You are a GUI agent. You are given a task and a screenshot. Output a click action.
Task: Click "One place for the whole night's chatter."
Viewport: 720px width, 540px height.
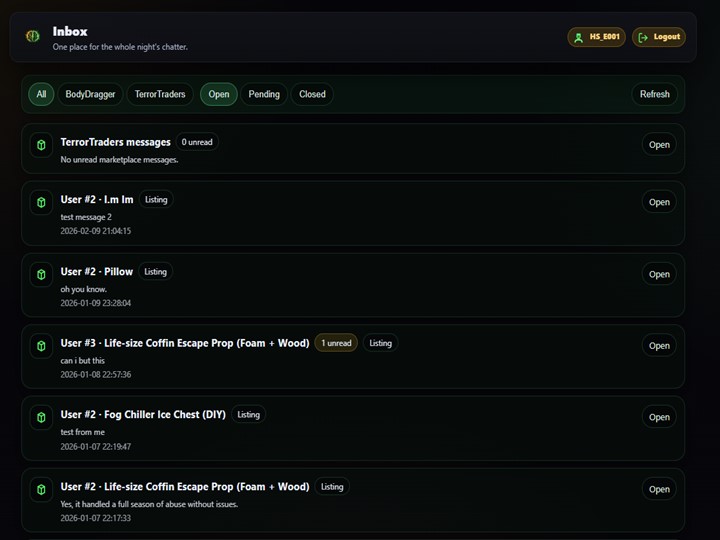click(x=120, y=47)
